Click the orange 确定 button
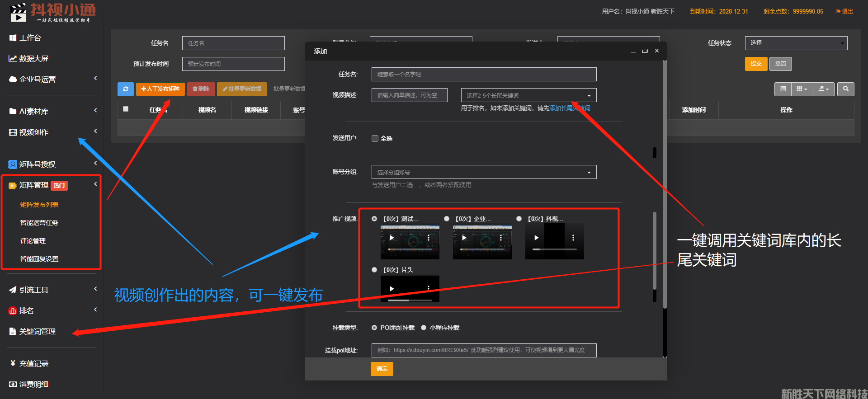Viewport: 868px width, 399px height. tap(382, 369)
